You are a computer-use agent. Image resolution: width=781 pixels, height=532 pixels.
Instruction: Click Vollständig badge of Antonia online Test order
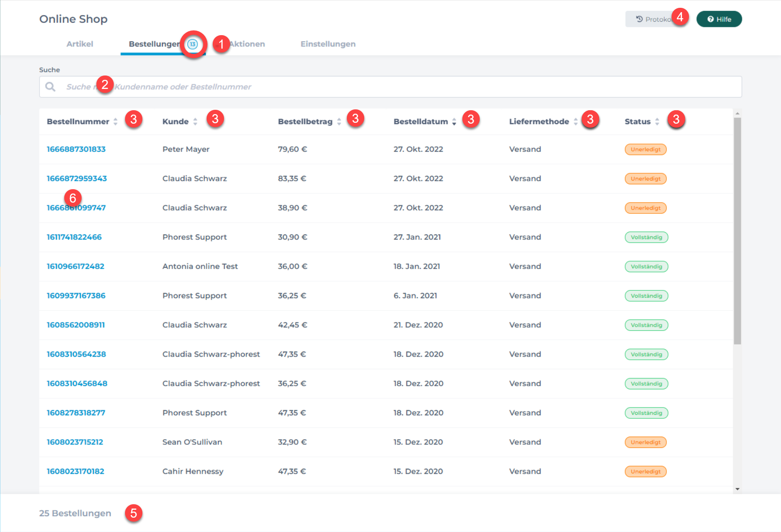646,266
